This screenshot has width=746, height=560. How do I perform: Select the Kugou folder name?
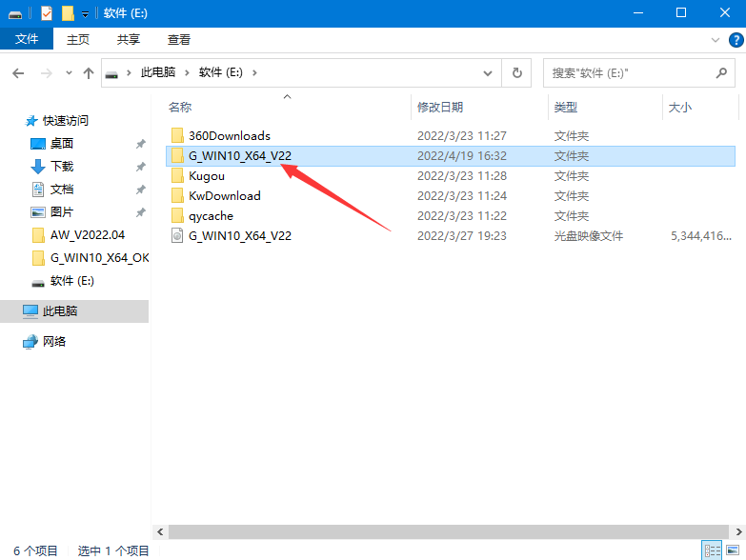click(207, 176)
